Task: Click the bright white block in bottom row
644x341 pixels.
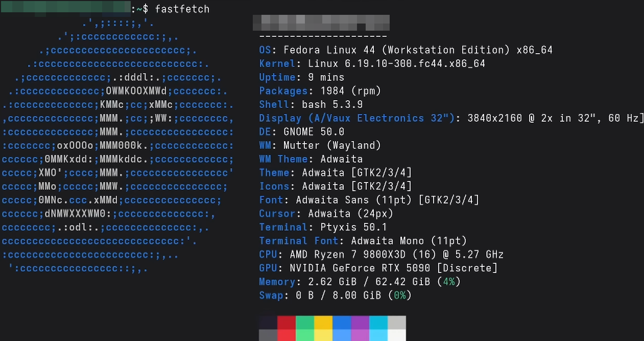Action: (397, 335)
